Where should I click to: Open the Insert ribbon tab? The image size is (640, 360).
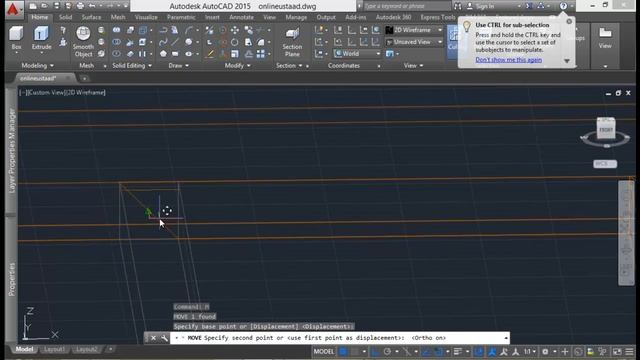click(212, 17)
